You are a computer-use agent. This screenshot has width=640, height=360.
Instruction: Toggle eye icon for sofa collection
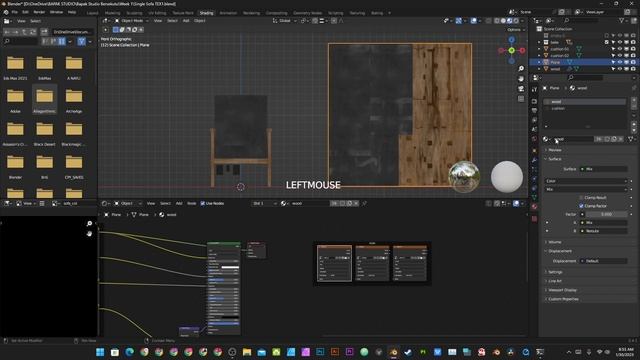620,42
